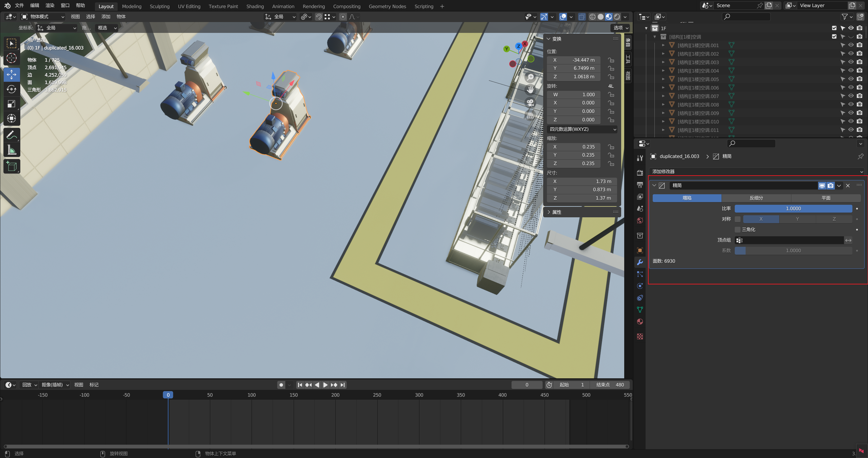
Task: Click the camera view icon in viewport
Action: (x=530, y=102)
